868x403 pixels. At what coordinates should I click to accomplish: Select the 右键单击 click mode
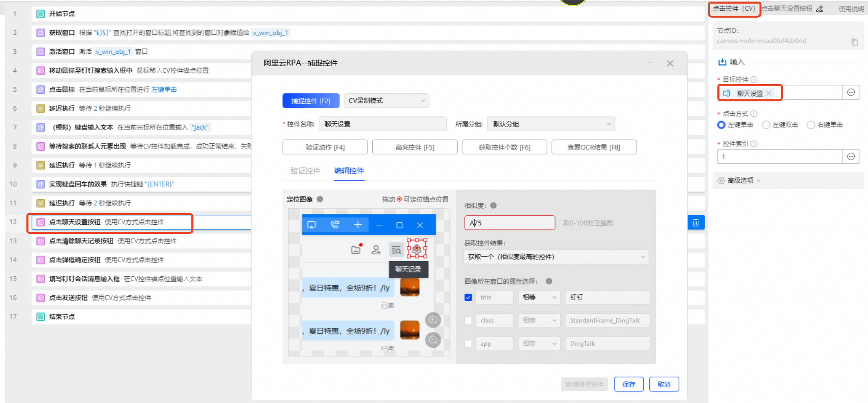pos(811,125)
